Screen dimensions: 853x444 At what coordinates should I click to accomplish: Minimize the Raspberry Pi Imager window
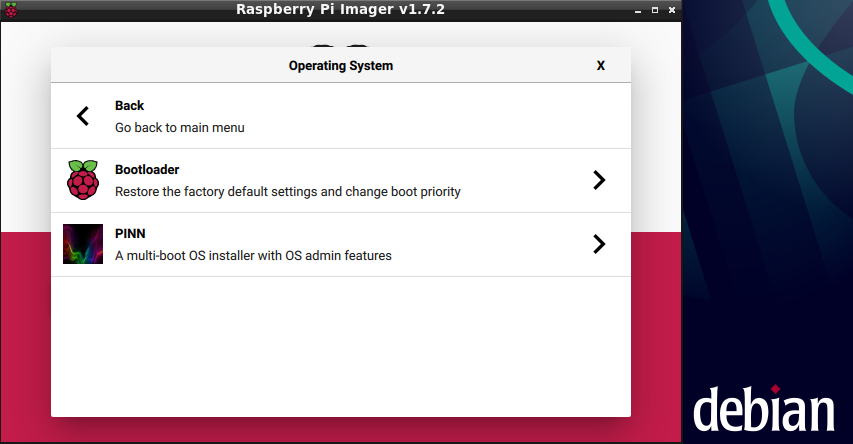click(638, 9)
